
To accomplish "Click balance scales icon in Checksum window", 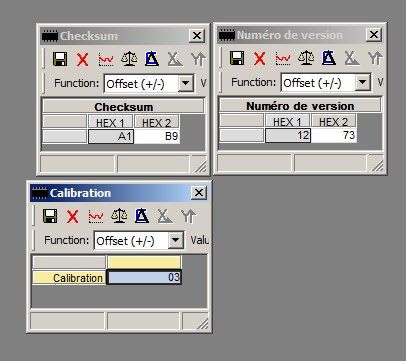I will point(129,59).
